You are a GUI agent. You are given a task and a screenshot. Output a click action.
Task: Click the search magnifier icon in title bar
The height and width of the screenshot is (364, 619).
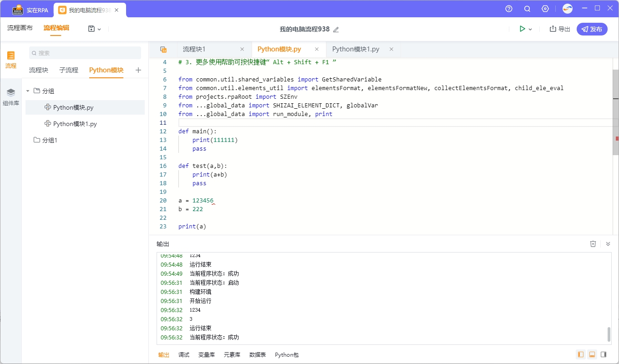[527, 8]
